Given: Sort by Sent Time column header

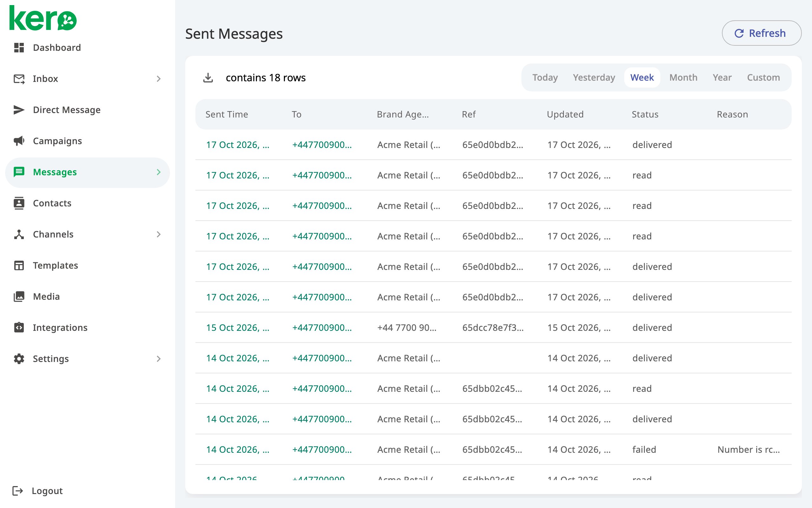Looking at the screenshot, I should click(226, 114).
